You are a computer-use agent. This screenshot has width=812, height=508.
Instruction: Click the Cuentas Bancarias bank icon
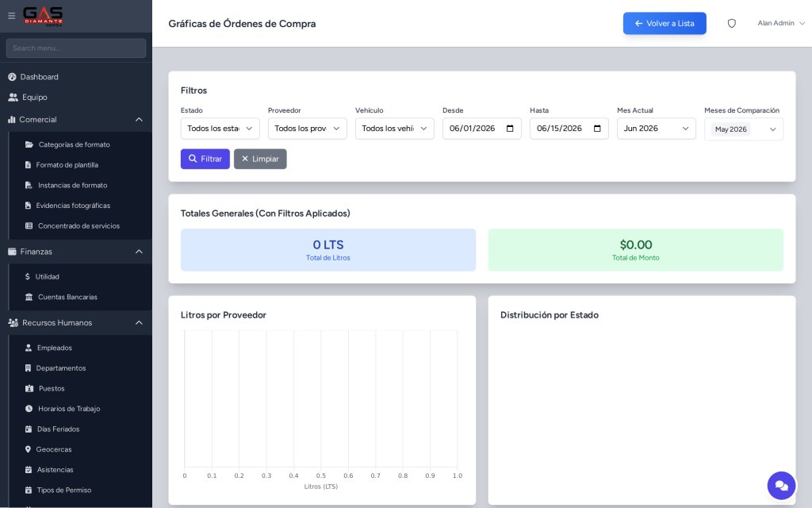29,297
